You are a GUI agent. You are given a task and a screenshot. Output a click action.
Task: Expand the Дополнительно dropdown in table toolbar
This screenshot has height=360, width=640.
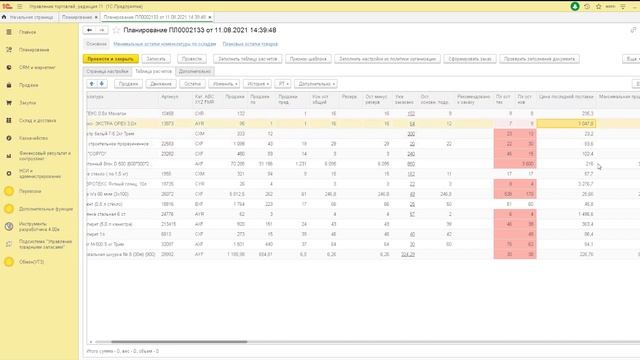[316, 84]
